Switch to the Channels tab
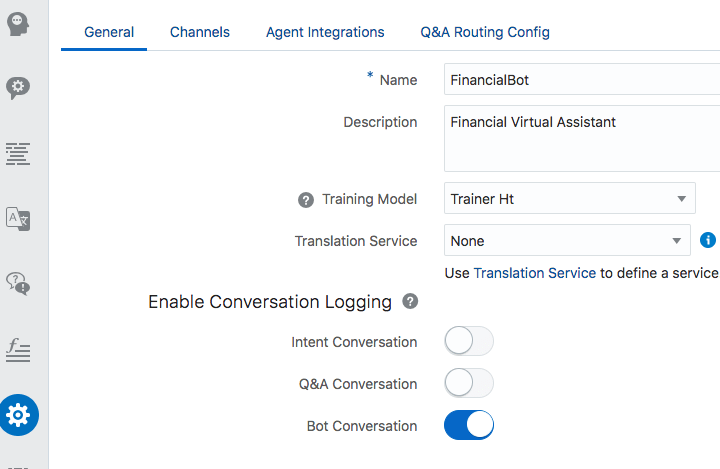The height and width of the screenshot is (469, 720). pyautogui.click(x=199, y=32)
